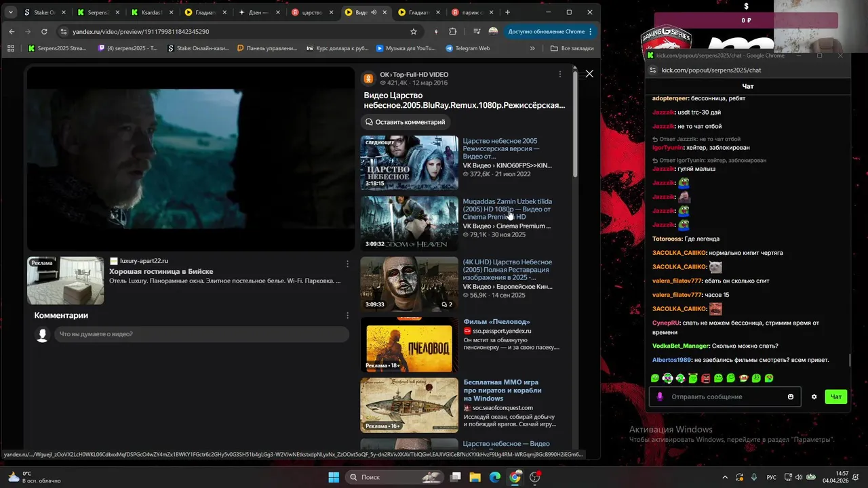Open Stake: Онлайн-казино bookmark
The height and width of the screenshot is (488, 868).
click(x=200, y=48)
